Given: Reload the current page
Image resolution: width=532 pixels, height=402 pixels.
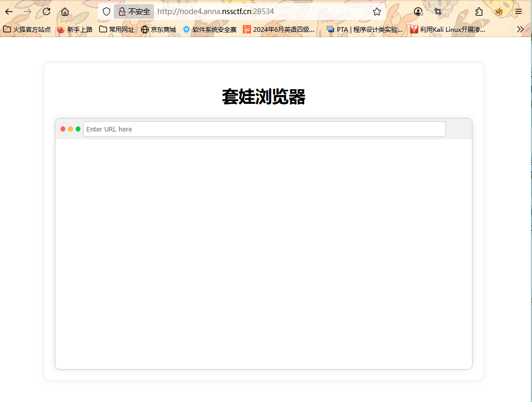Looking at the screenshot, I should [46, 11].
